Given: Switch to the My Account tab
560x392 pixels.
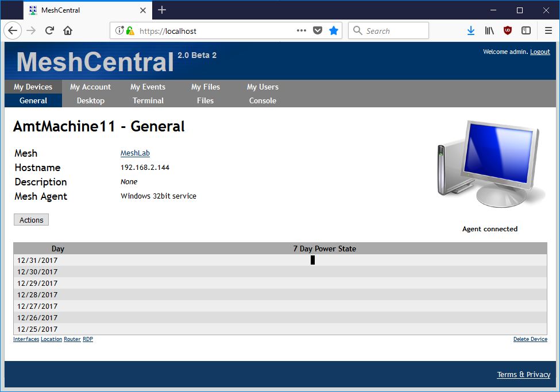Looking at the screenshot, I should [x=90, y=87].
